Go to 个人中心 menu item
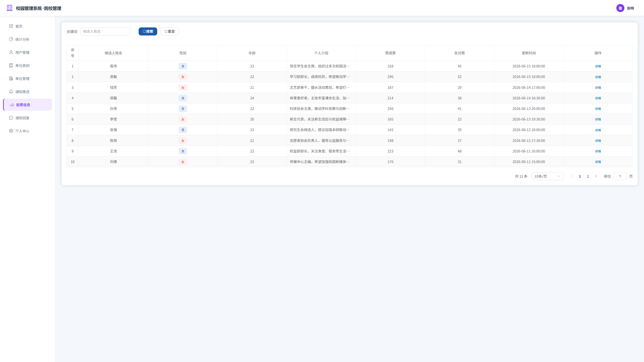The width and height of the screenshot is (644, 362). click(x=28, y=131)
